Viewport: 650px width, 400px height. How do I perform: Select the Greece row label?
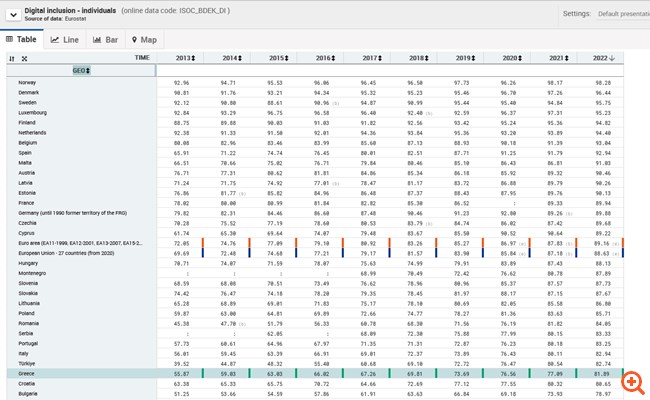26,374
